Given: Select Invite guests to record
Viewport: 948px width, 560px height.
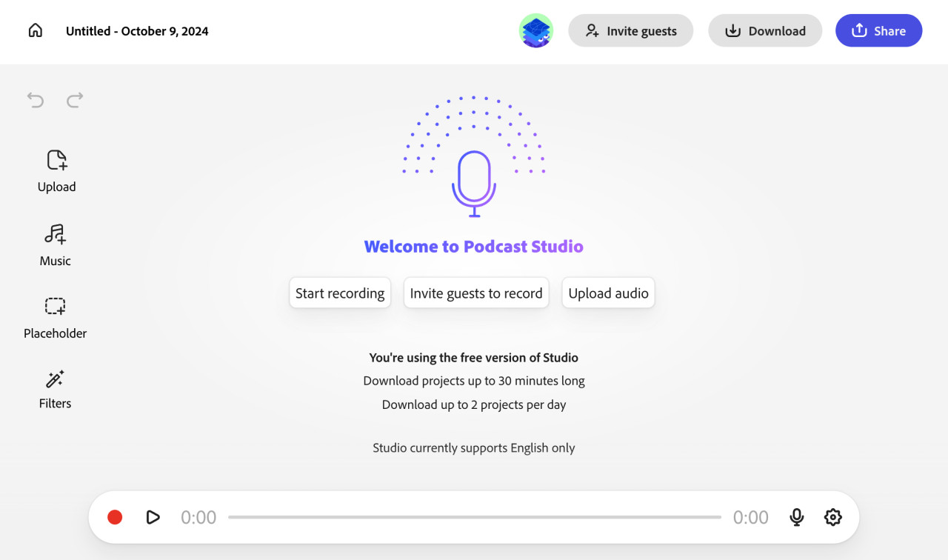Looking at the screenshot, I should click(x=476, y=293).
